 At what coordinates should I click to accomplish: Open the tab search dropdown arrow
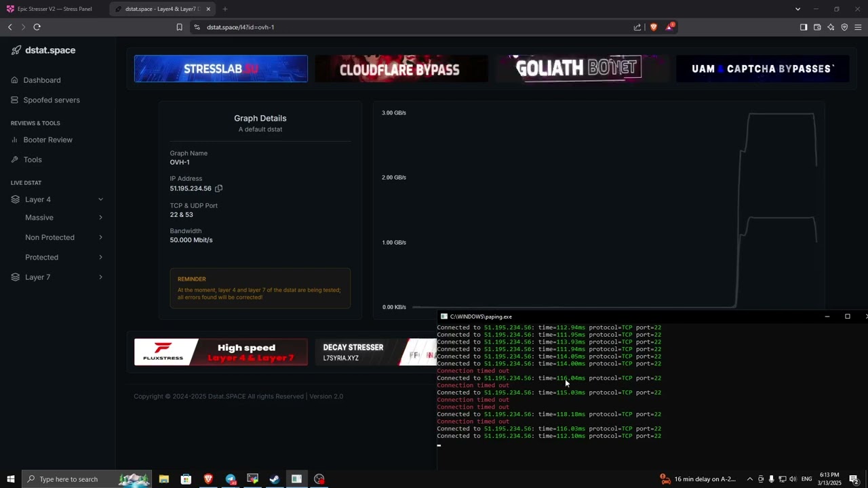pos(797,9)
